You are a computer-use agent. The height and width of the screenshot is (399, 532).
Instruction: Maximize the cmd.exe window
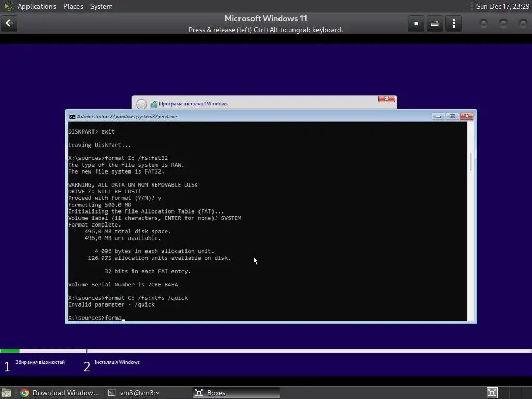pyautogui.click(x=452, y=116)
